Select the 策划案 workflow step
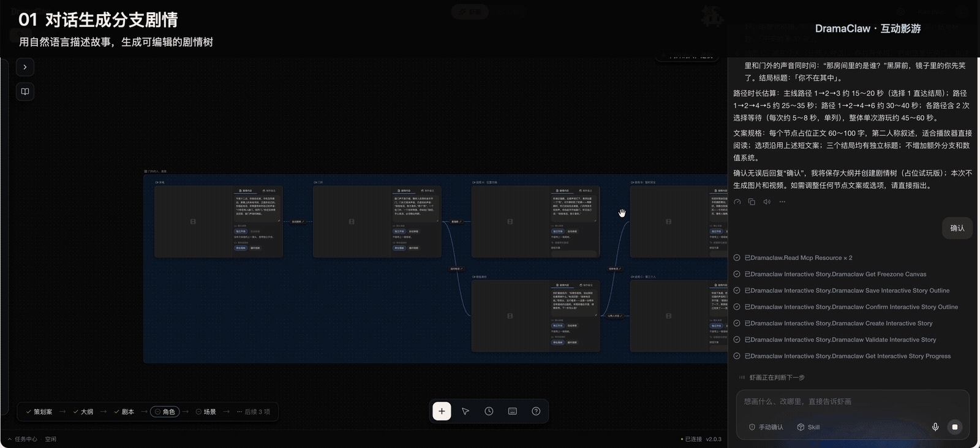Image resolution: width=980 pixels, height=448 pixels. click(x=39, y=412)
